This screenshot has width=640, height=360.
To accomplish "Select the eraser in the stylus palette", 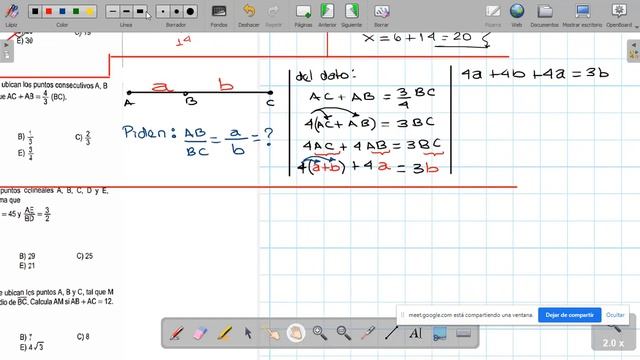I will pyautogui.click(x=200, y=333).
